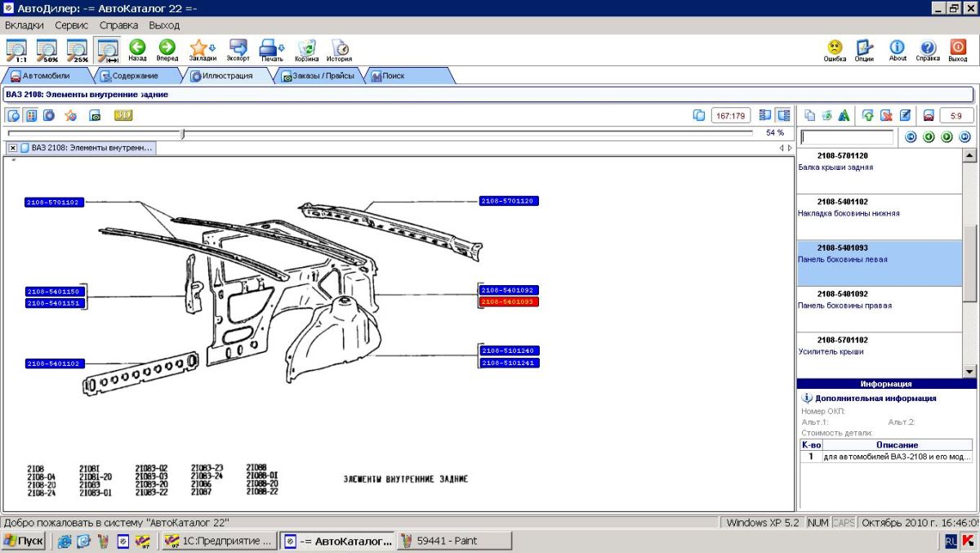
Task: Click the right tab scroll arrow
Action: [790, 148]
